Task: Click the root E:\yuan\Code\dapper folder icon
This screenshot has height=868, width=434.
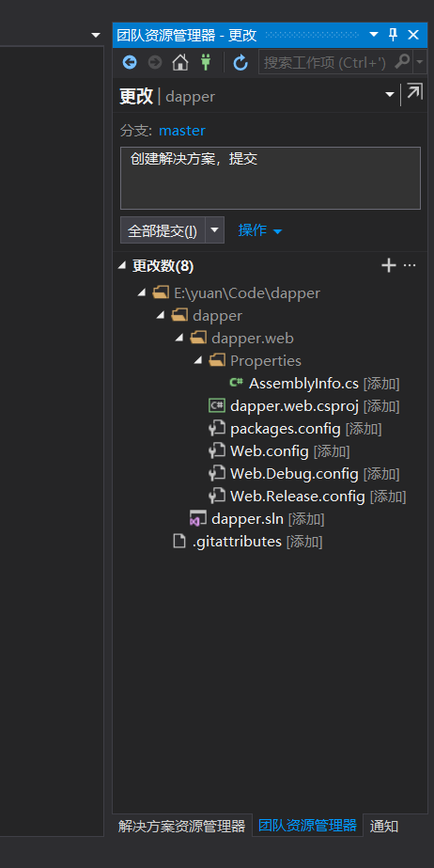Action: (161, 292)
